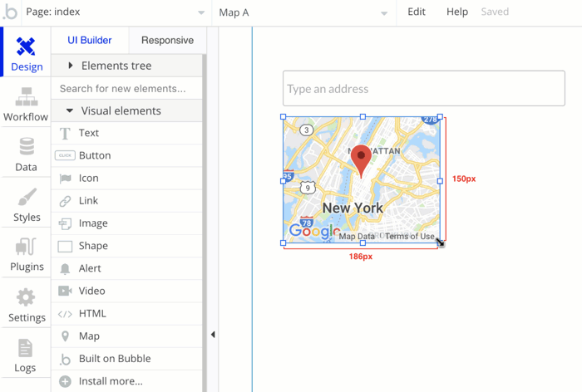The image size is (582, 392).
Task: Switch to the UI Builder tab
Action: tap(90, 40)
